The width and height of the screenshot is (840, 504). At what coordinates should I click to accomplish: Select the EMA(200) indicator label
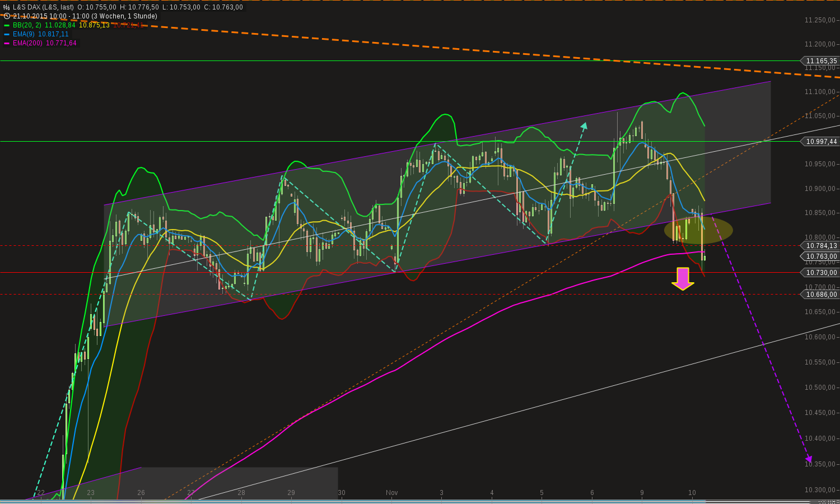pos(27,43)
